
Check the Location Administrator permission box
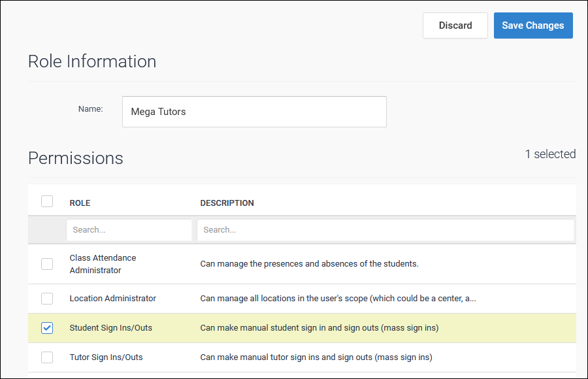coord(47,299)
